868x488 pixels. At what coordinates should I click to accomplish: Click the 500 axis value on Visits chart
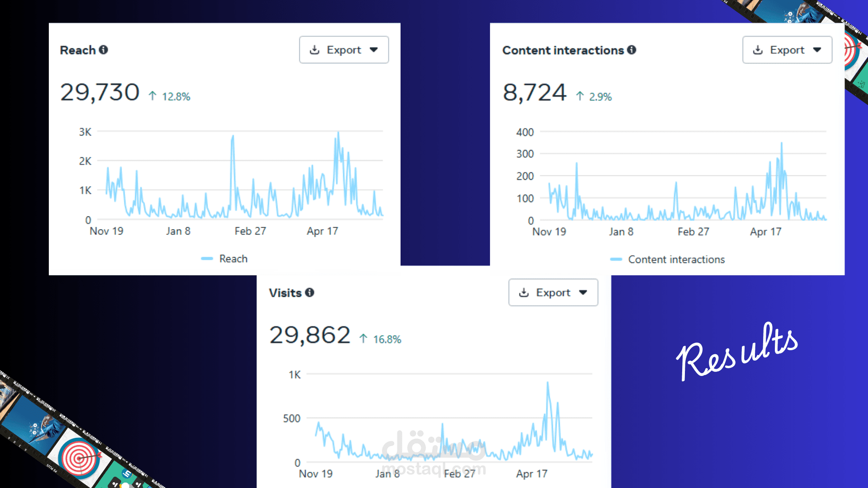292,418
